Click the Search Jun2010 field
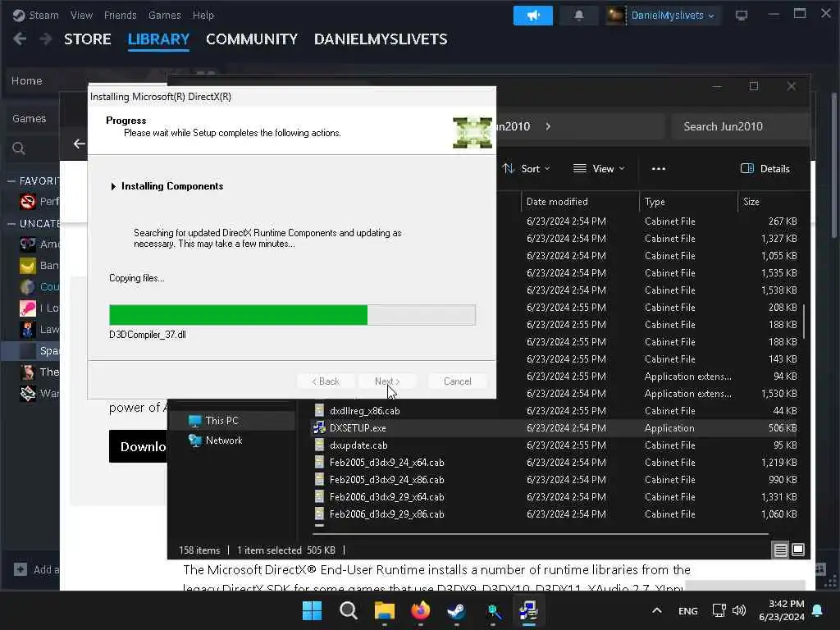 click(x=739, y=126)
